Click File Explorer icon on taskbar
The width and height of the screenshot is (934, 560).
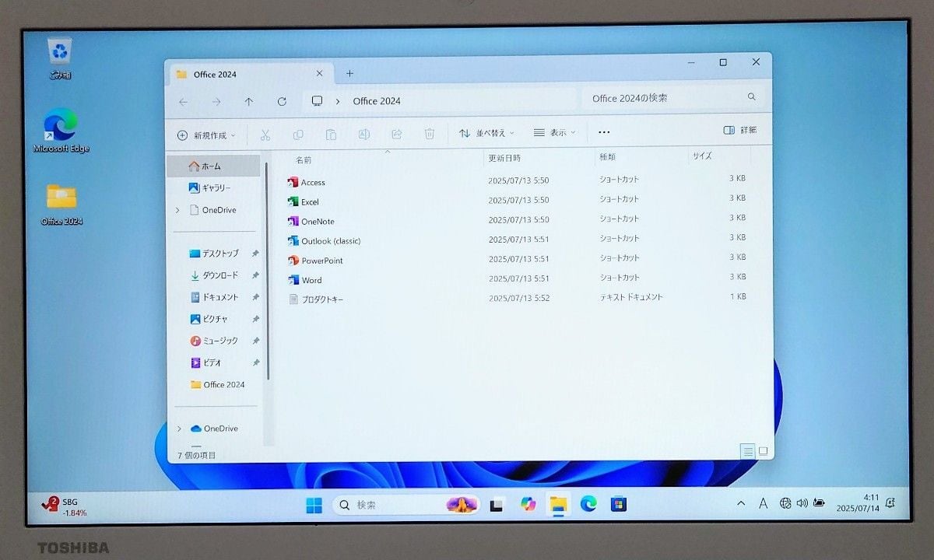558,504
